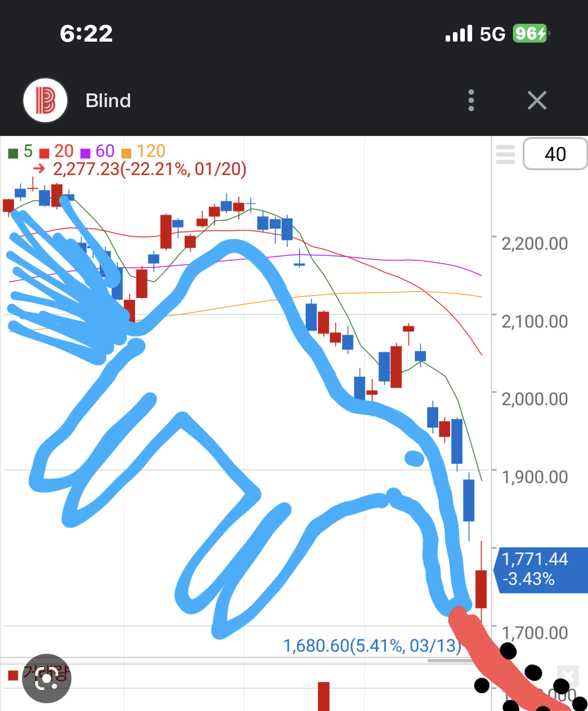Viewport: 588px width, 711px height.
Task: Open the three-dot more options menu
Action: (471, 100)
